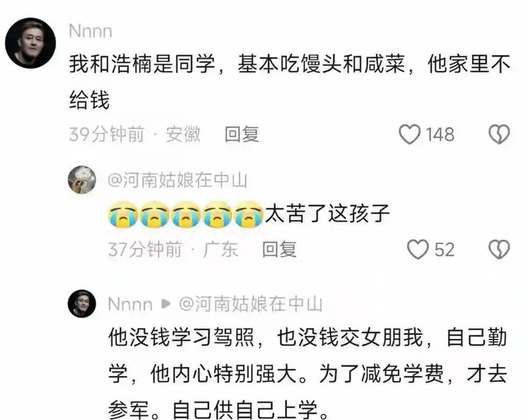The height and width of the screenshot is (420, 529).
Task: Dislike the 太苦了这孩子 reply
Action: point(499,250)
